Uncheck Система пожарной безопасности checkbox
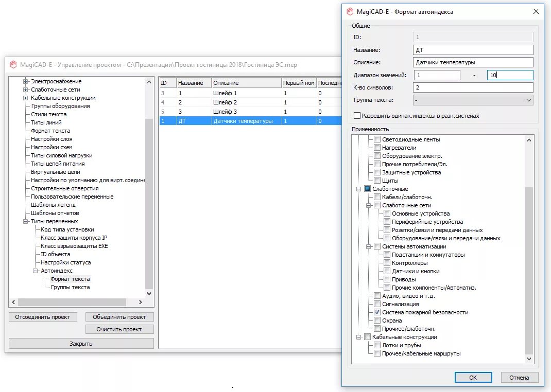Screen dimensions: 551x392 pos(377,312)
